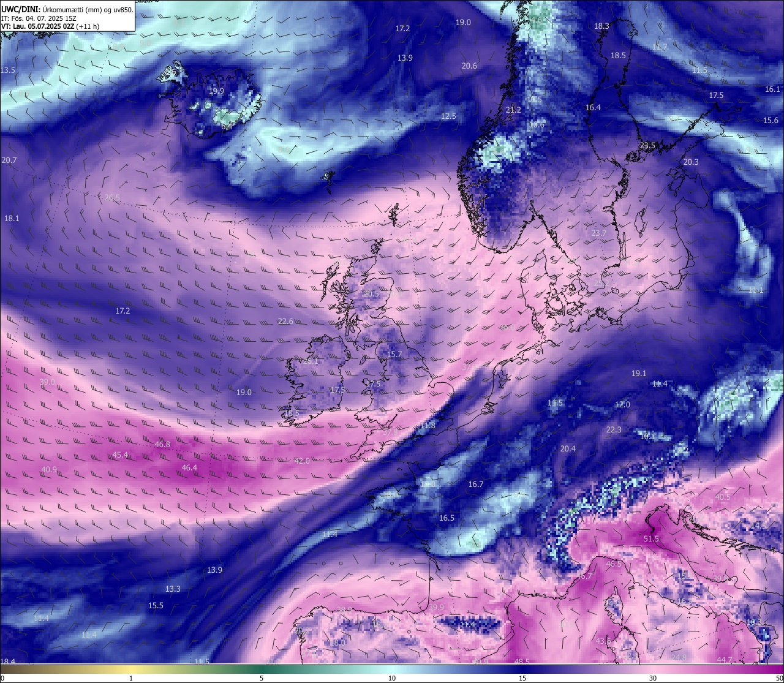Click the 46.8 value label
Screen dimensions: 784x683
coord(162,444)
